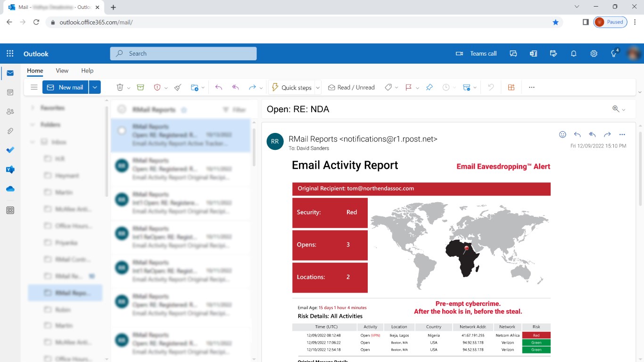Image resolution: width=644 pixels, height=362 pixels.
Task: Click Reply in the message header
Action: (578, 134)
